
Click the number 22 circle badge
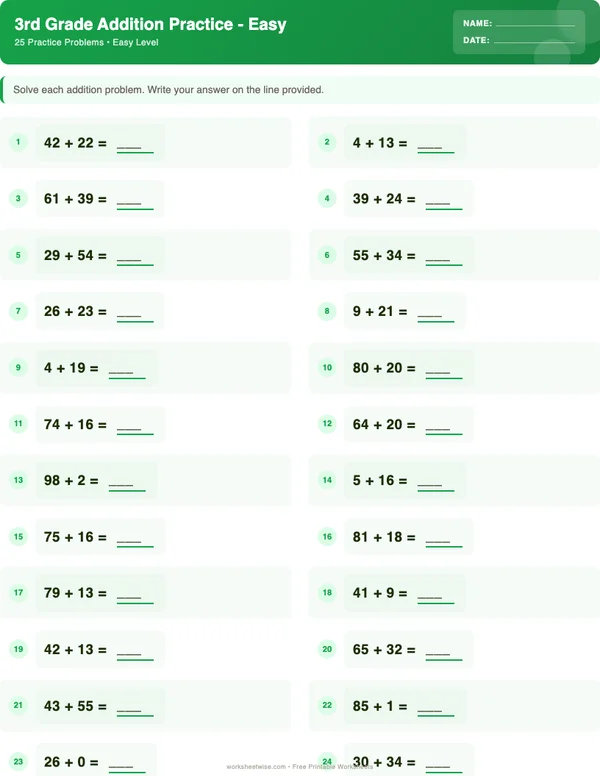pyautogui.click(x=327, y=706)
